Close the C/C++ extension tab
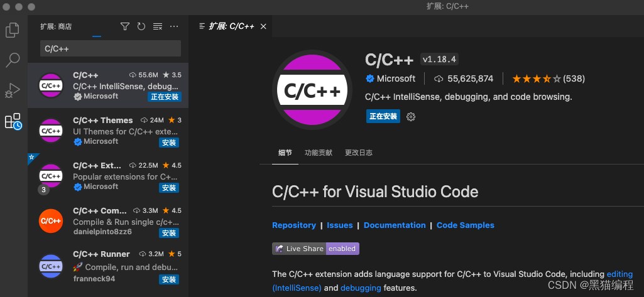 pyautogui.click(x=264, y=26)
